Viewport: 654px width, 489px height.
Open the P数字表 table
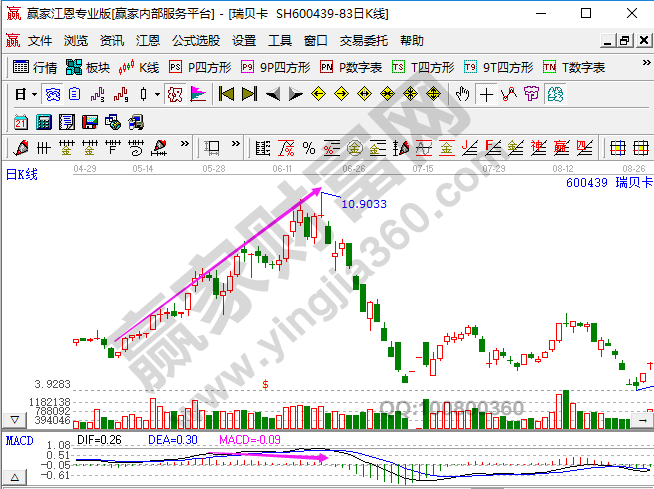351,67
